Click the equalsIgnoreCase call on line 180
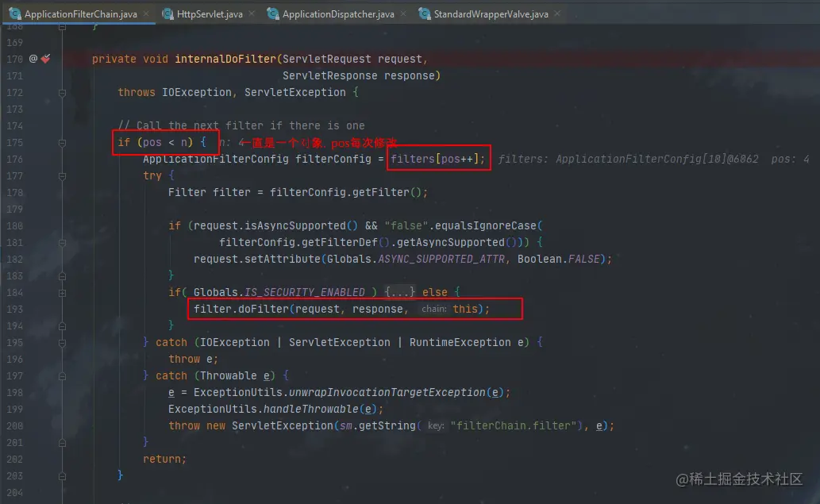Image resolution: width=820 pixels, height=504 pixels. coord(485,225)
